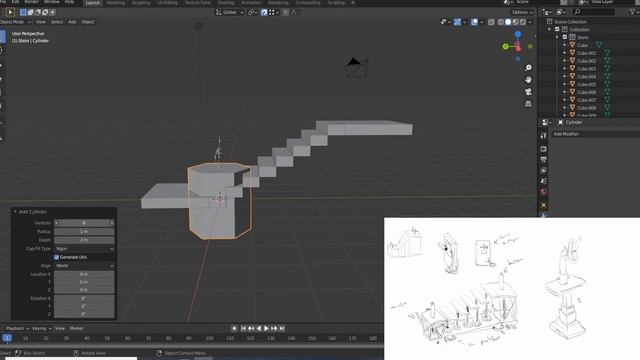The width and height of the screenshot is (640, 360).
Task: Toggle the snapping magnet icon
Action: (x=264, y=12)
